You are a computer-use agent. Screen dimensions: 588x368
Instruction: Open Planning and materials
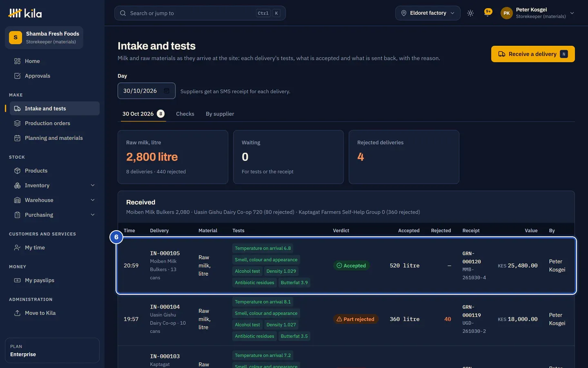55,138
